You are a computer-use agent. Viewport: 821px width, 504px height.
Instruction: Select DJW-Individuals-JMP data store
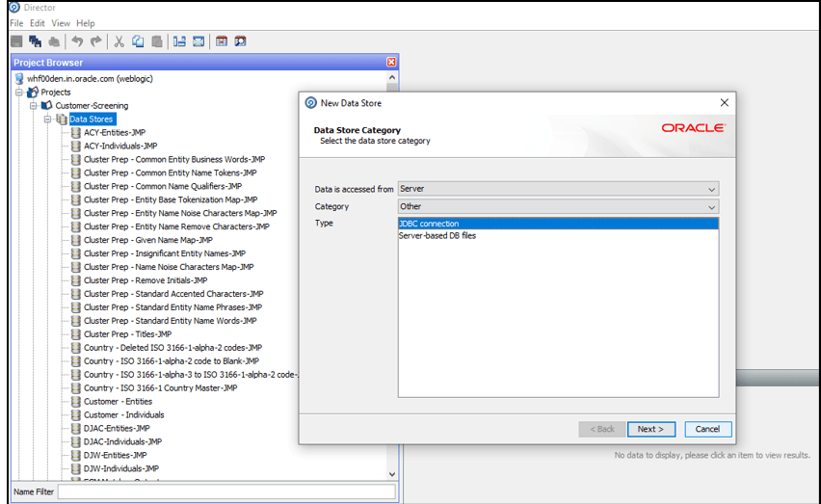click(121, 469)
